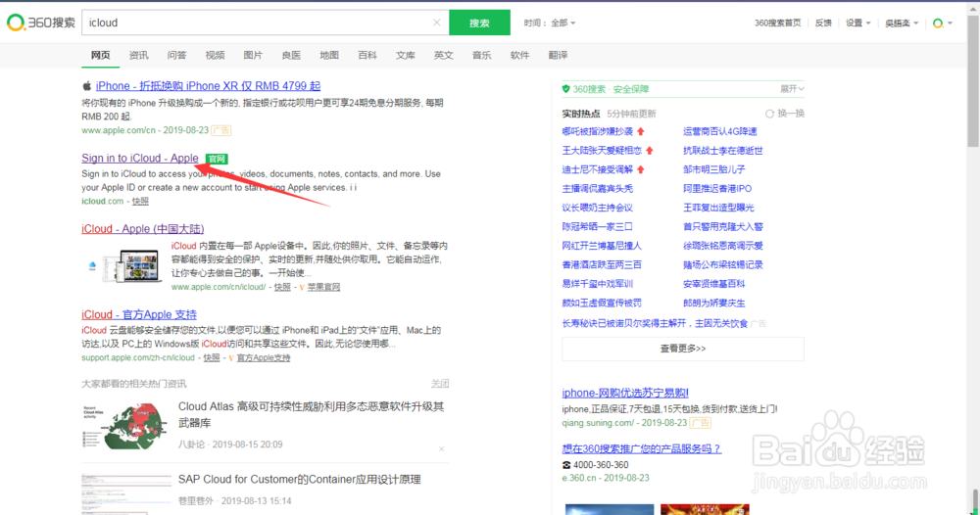Open hot topic 阿里推迟香港IPO
980x515 pixels.
tap(717, 189)
